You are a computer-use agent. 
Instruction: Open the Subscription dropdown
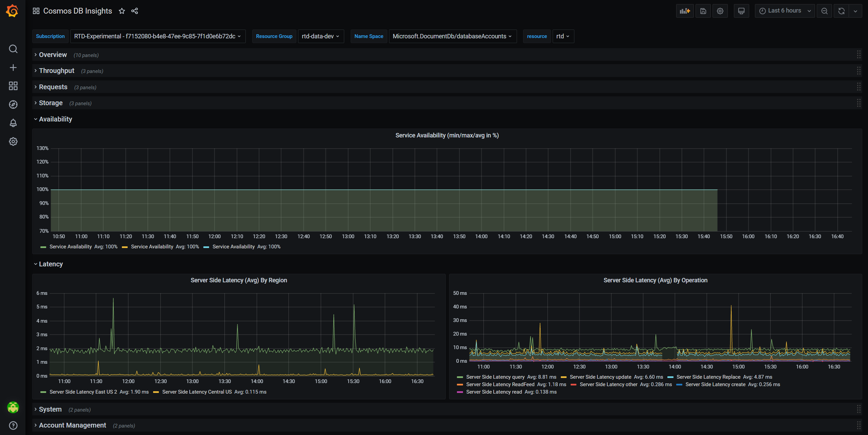(x=158, y=36)
